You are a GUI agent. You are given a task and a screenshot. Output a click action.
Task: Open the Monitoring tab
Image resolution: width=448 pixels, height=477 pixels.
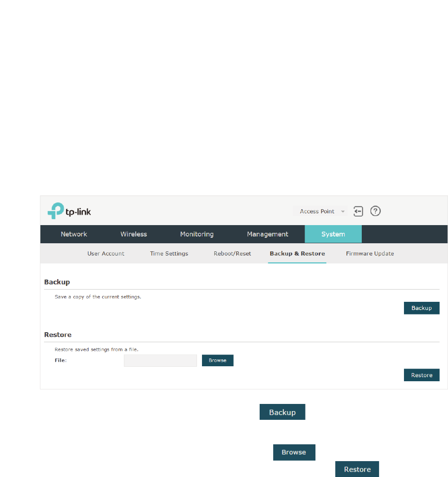pyautogui.click(x=197, y=234)
